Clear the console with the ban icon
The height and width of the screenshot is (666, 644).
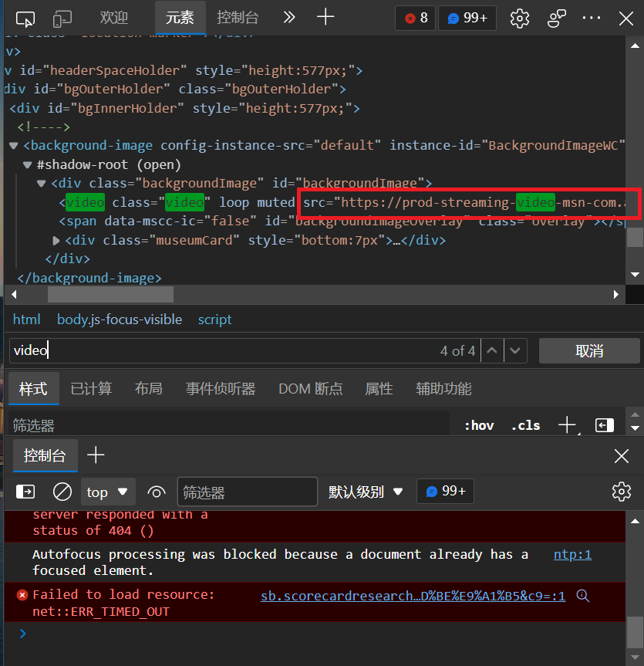(62, 492)
